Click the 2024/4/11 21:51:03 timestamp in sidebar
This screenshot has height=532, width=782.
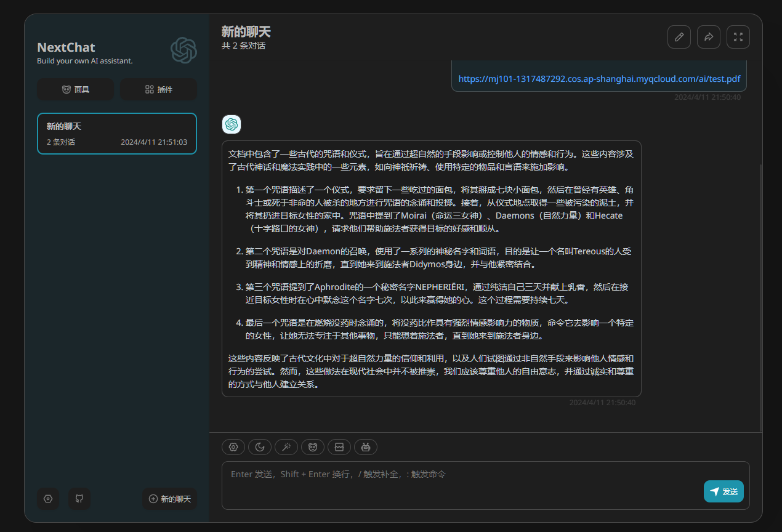(x=154, y=142)
